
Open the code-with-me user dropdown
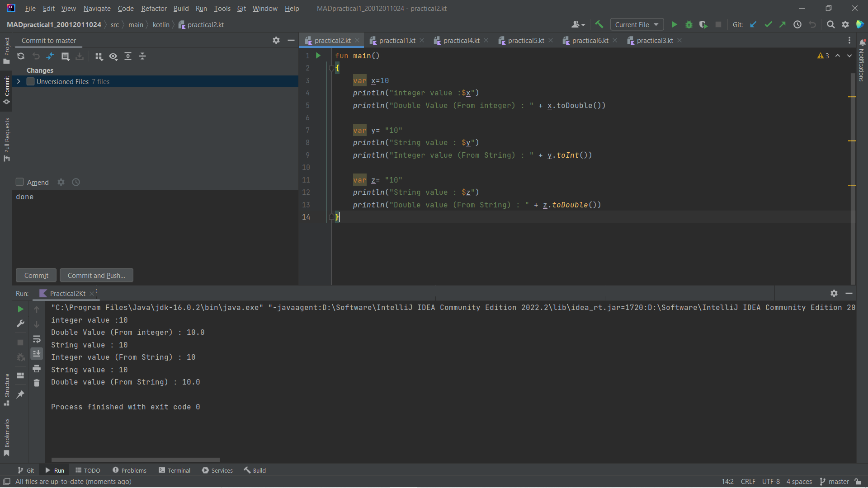pyautogui.click(x=578, y=24)
